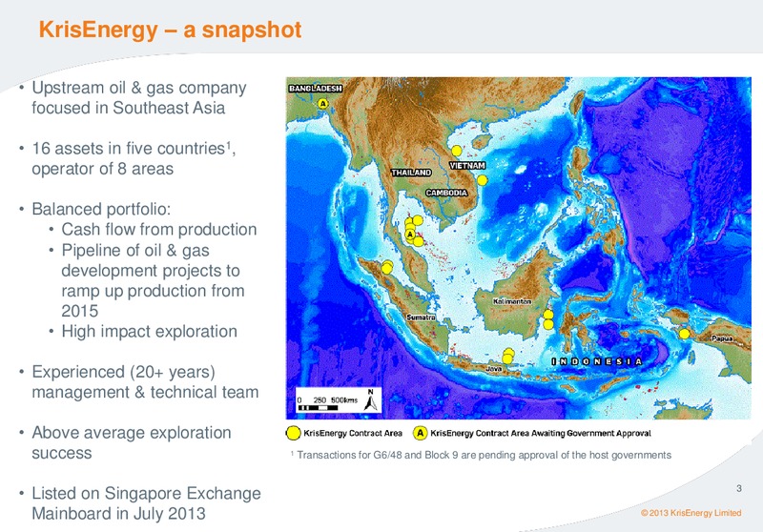Click 'Experienced (20+ years)' bullet text
The height and width of the screenshot is (532, 763).
124,372
